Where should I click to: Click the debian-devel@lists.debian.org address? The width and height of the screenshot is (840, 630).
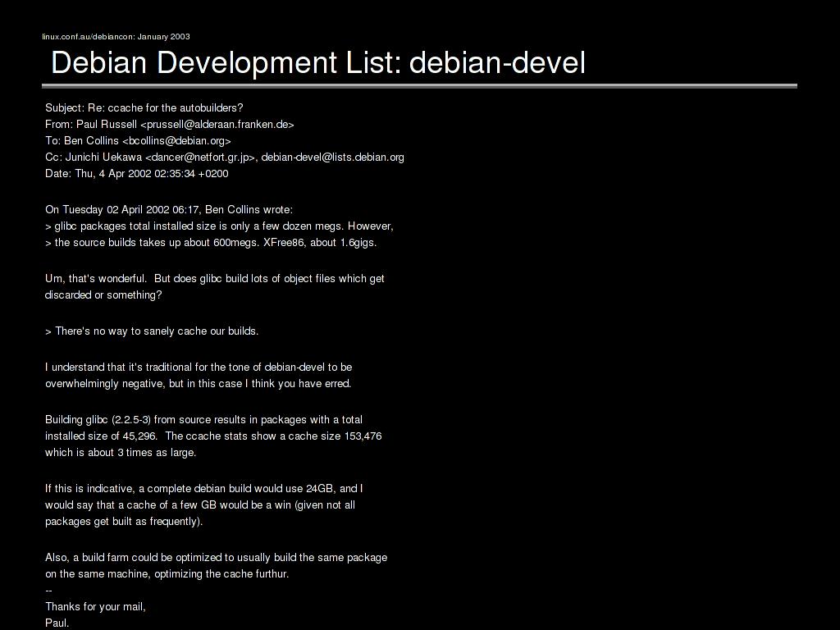click(332, 157)
